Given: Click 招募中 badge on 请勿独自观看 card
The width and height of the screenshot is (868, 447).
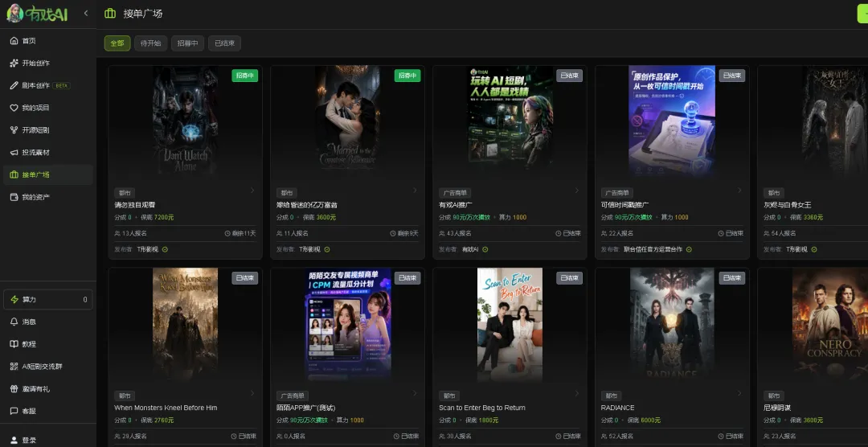Looking at the screenshot, I should pos(244,76).
